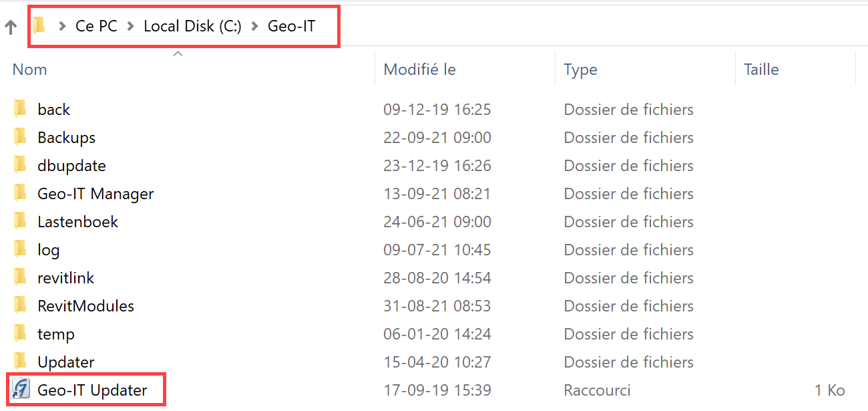
Task: Click the Geo-IT breadcrumb segment
Action: click(291, 27)
